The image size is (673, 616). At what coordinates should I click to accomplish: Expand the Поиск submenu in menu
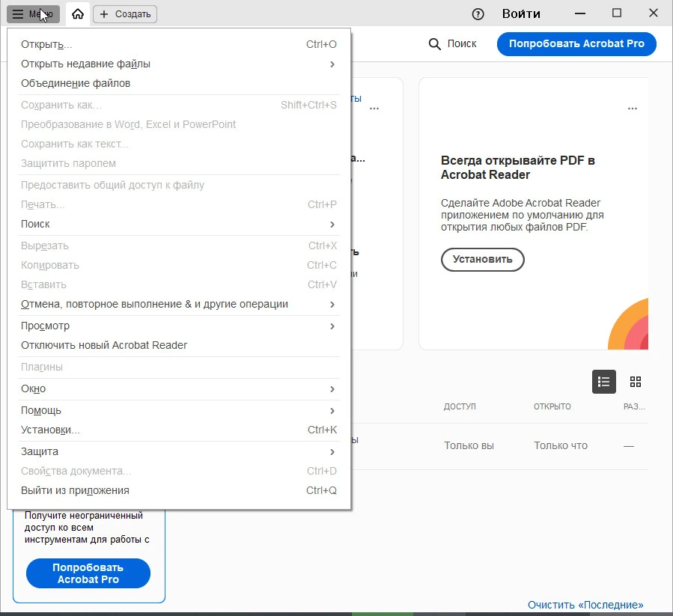coord(179,224)
